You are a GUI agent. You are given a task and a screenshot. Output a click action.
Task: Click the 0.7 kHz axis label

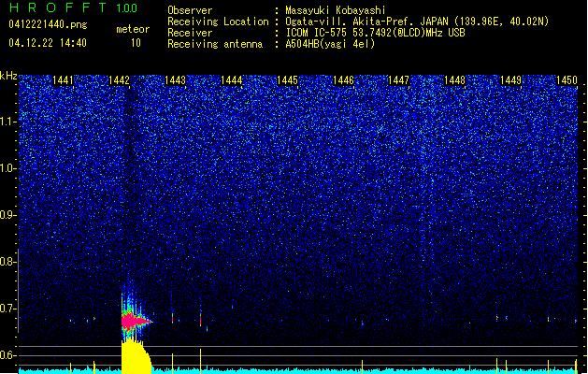pyautogui.click(x=7, y=309)
